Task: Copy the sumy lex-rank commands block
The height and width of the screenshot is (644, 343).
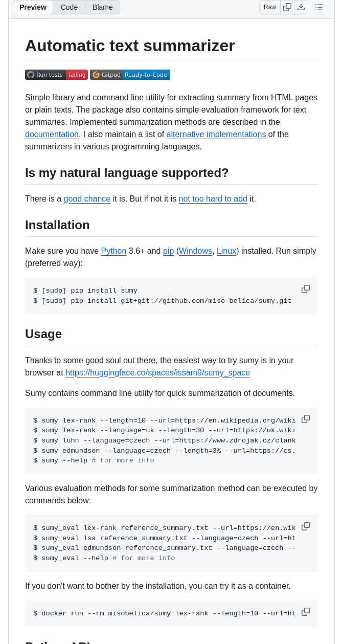Action: (x=306, y=419)
